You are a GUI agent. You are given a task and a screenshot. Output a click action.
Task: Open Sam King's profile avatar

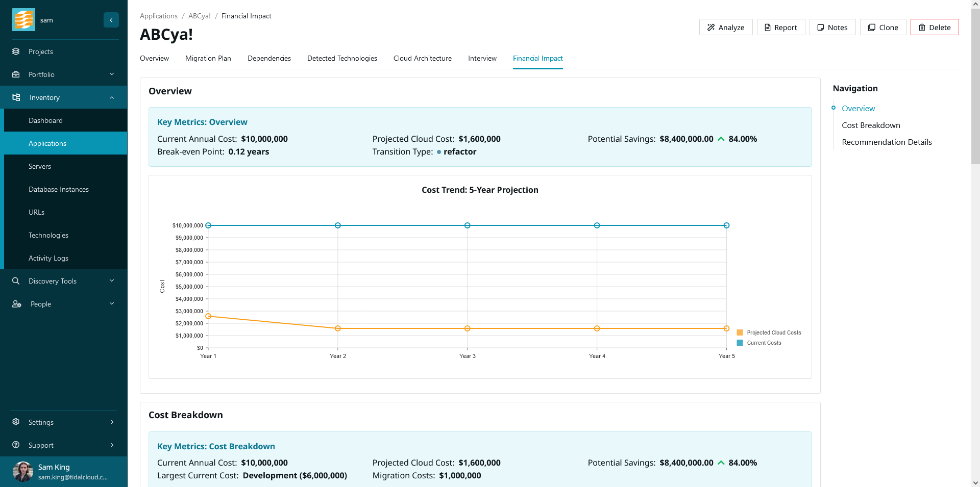[23, 472]
